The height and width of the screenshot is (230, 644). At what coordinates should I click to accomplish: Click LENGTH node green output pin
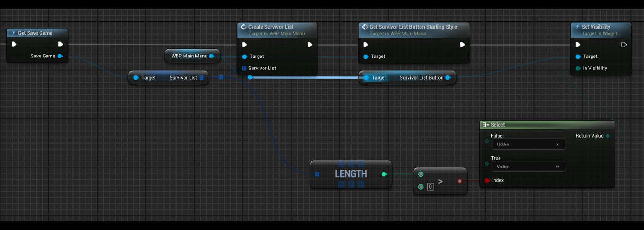(x=384, y=174)
